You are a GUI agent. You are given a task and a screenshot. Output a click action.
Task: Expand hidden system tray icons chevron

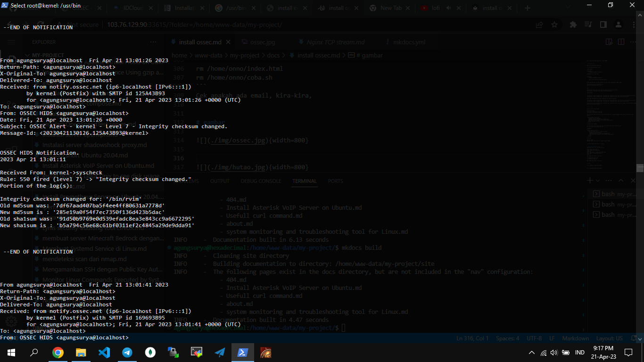coord(532,353)
